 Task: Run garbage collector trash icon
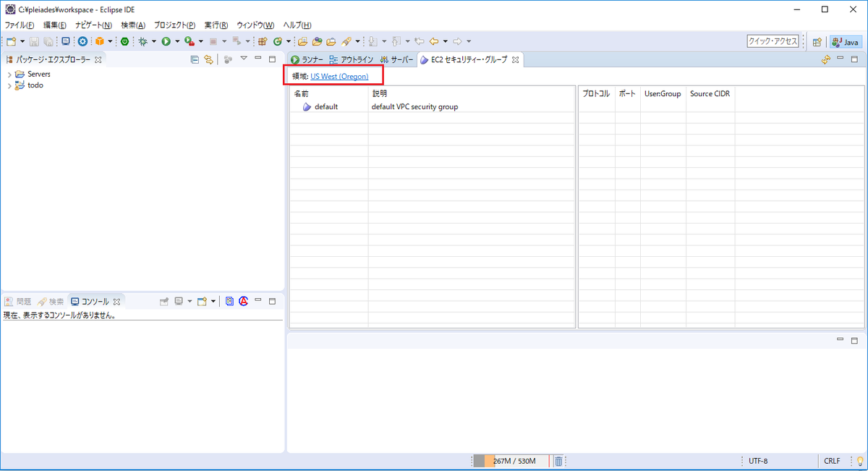pos(558,461)
